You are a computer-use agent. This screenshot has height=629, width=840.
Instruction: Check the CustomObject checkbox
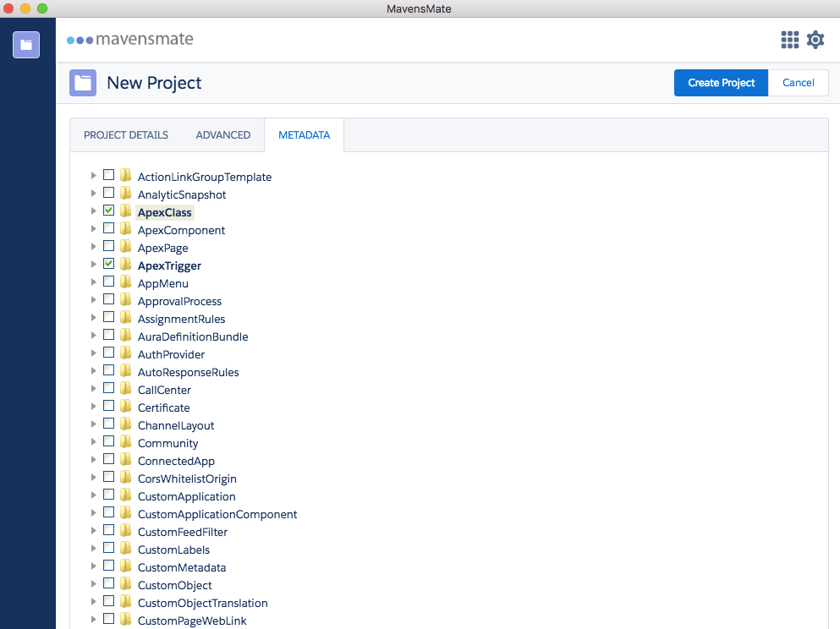(x=109, y=583)
